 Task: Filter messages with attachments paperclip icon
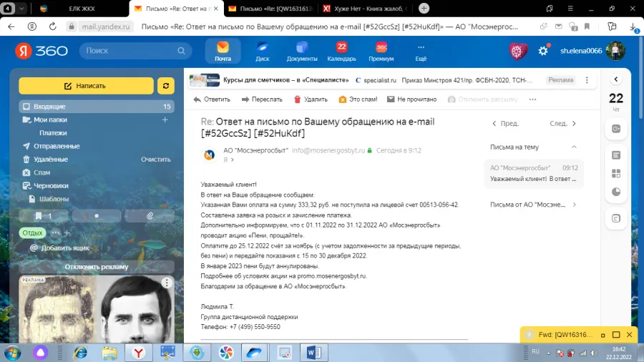pyautogui.click(x=150, y=216)
